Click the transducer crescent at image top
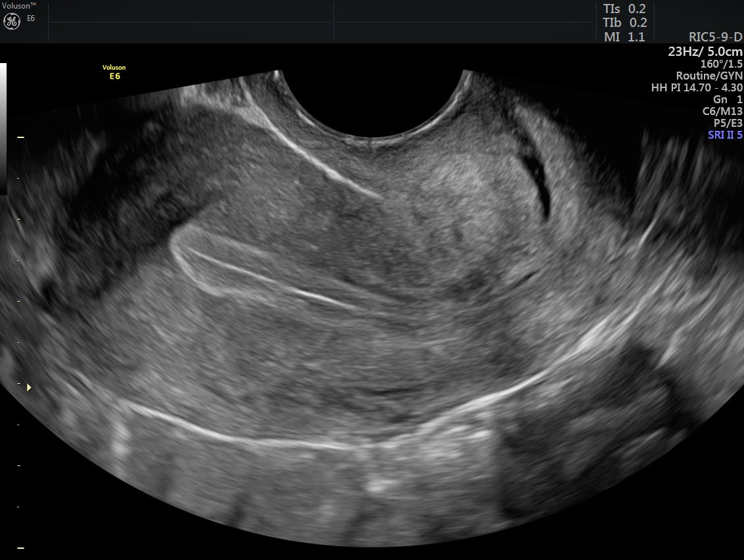The width and height of the screenshot is (744, 560). coord(374,105)
